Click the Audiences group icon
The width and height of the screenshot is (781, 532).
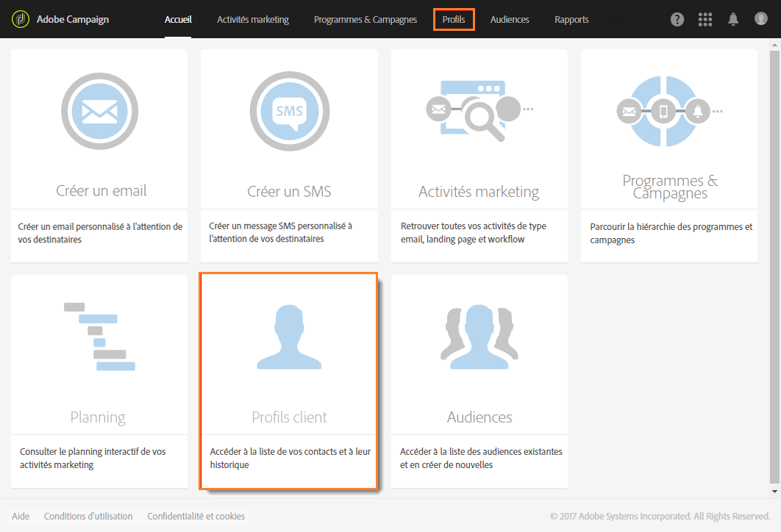pyautogui.click(x=479, y=337)
